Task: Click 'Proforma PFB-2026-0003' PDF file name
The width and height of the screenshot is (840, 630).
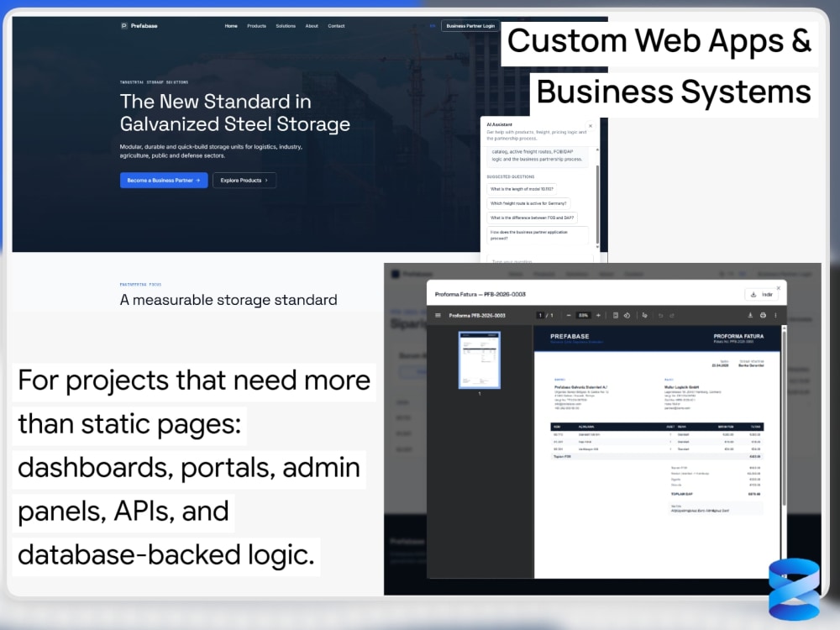Action: pos(477,316)
